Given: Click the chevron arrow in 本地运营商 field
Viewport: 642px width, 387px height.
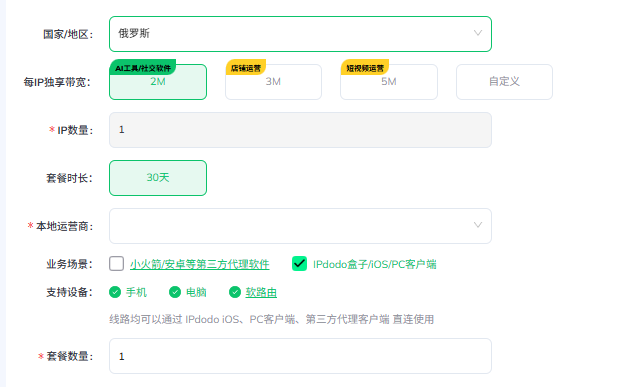Looking at the screenshot, I should 478,225.
